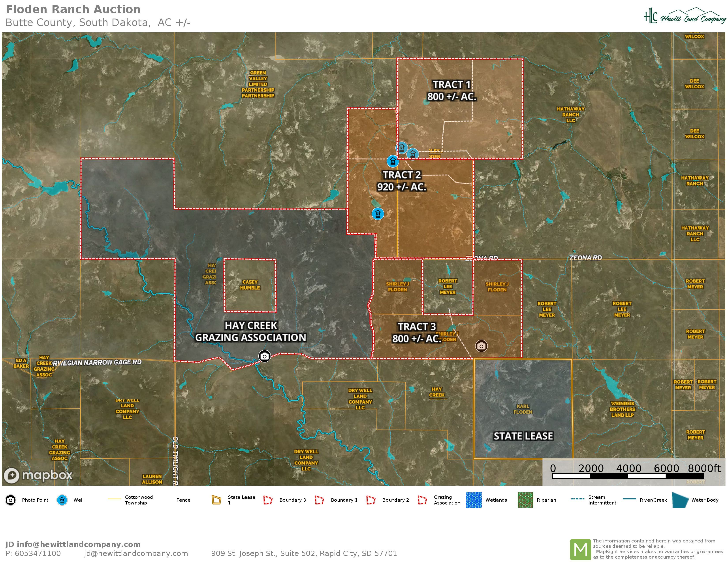
Task: Click the well icon left of Tract 2 label
Action: (393, 161)
